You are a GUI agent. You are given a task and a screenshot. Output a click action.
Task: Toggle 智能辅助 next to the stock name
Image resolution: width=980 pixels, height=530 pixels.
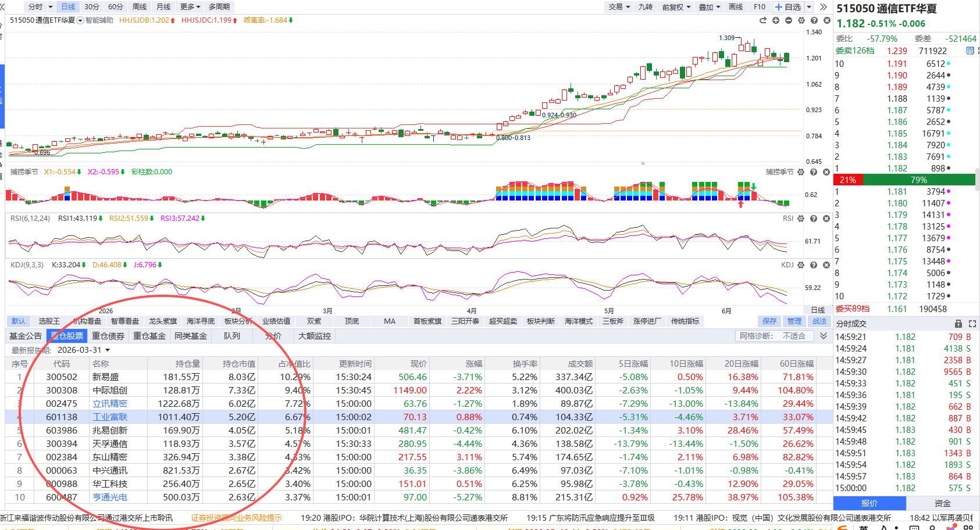click(99, 20)
